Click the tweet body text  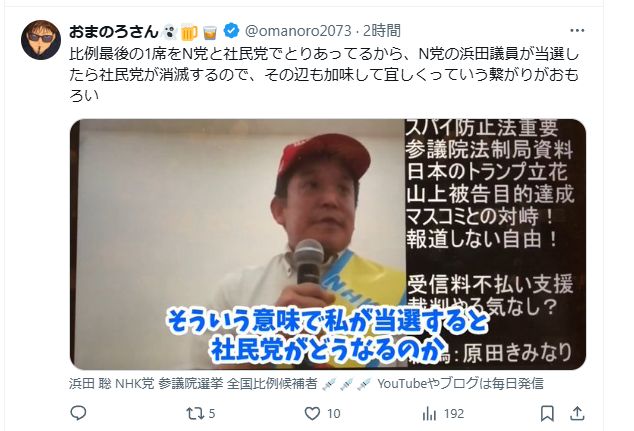point(324,75)
